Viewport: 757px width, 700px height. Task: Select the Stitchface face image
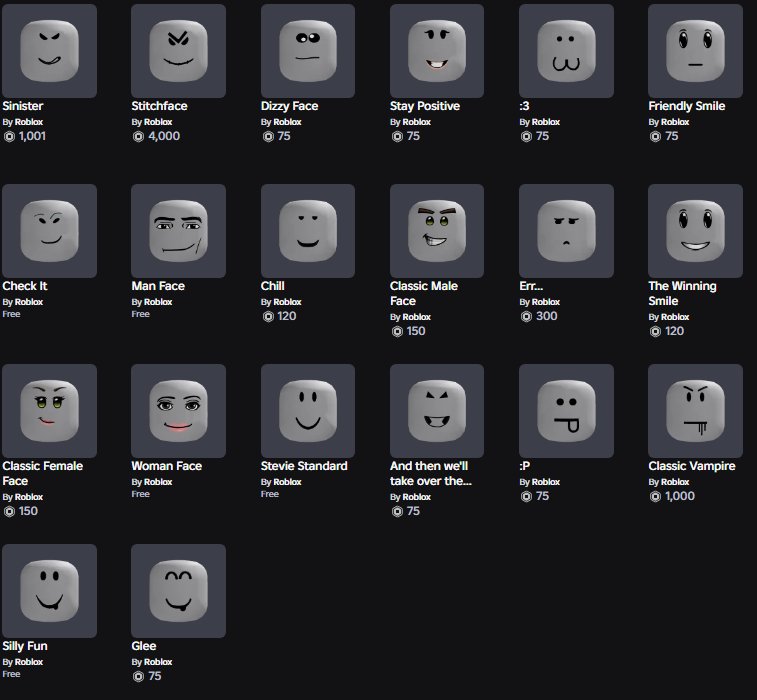pos(178,51)
